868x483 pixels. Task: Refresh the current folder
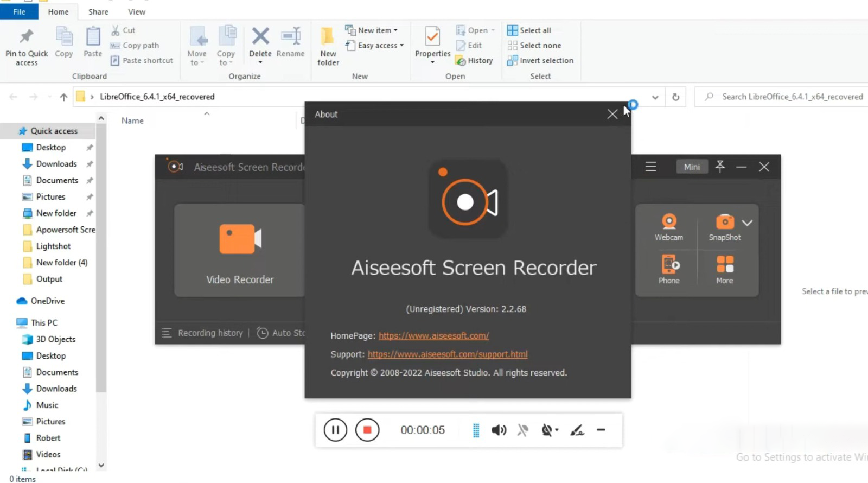pyautogui.click(x=675, y=97)
